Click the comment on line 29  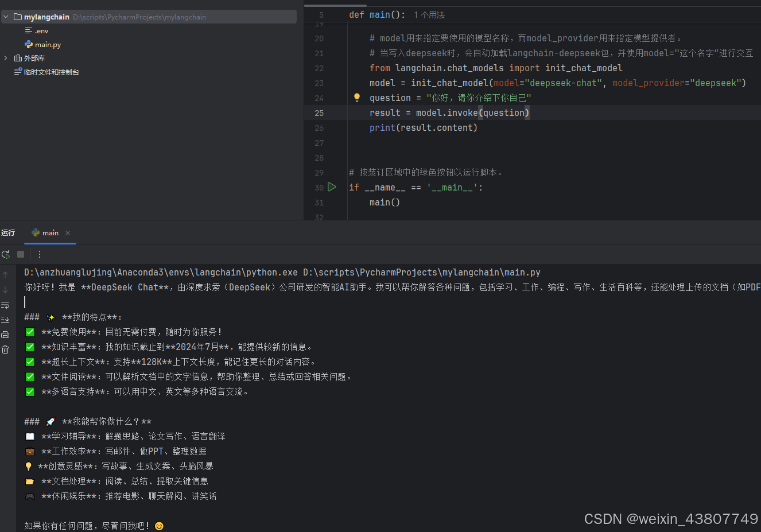426,173
